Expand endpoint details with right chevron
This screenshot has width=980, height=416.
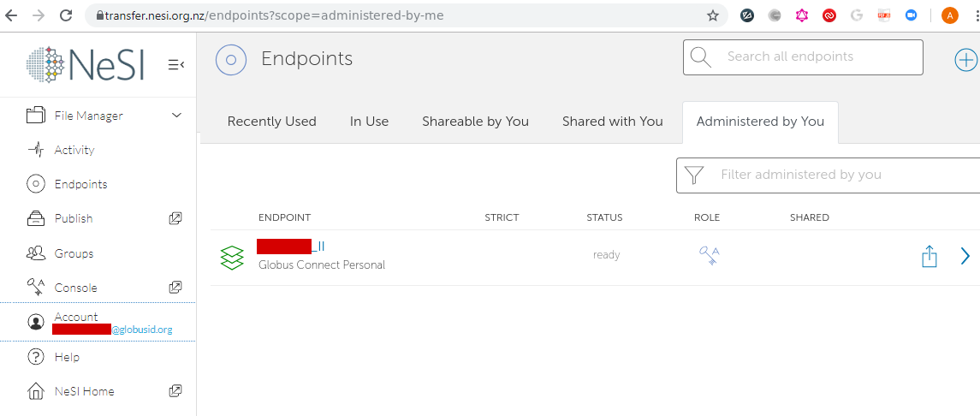(x=965, y=256)
